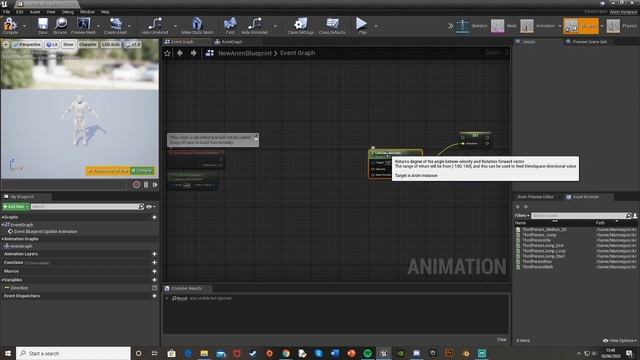Open the View menu

point(51,12)
